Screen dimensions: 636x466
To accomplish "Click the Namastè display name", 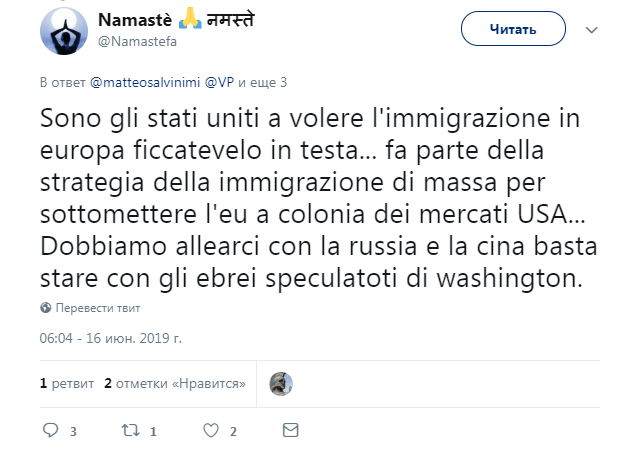I will pos(149,20).
